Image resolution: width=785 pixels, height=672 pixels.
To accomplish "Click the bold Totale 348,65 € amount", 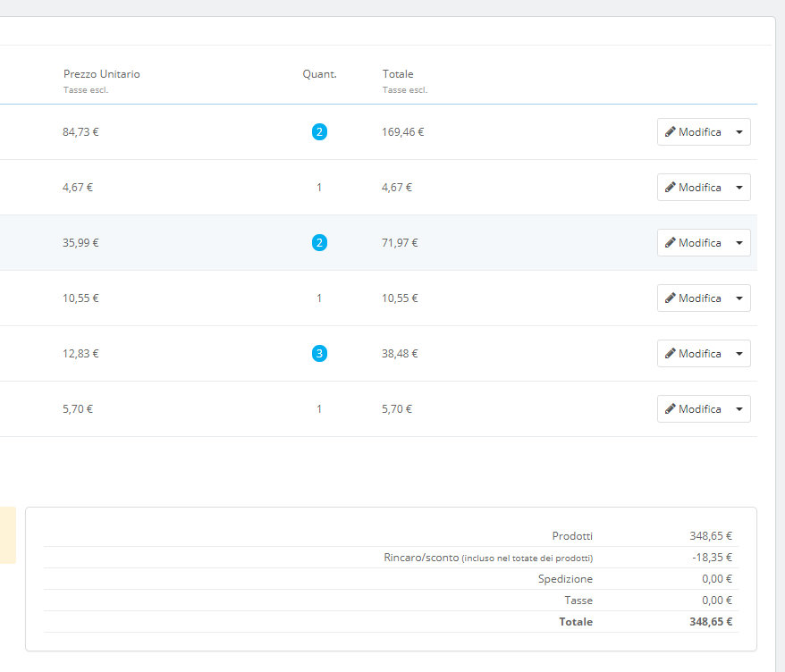I will tap(711, 622).
